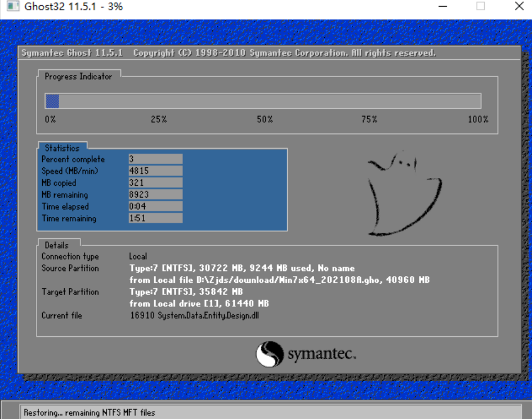Click the 100% label under progress bar
The height and width of the screenshot is (419, 532).
[477, 119]
